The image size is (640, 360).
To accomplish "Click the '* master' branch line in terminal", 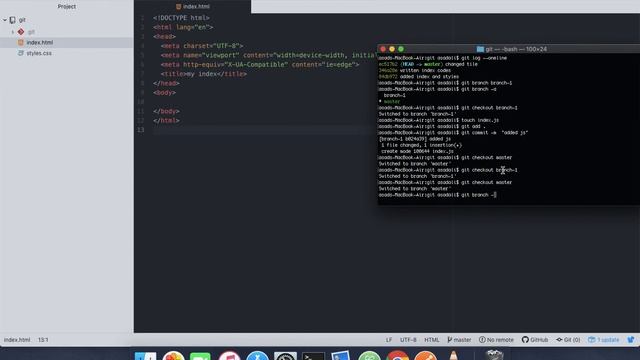I will point(389,102).
